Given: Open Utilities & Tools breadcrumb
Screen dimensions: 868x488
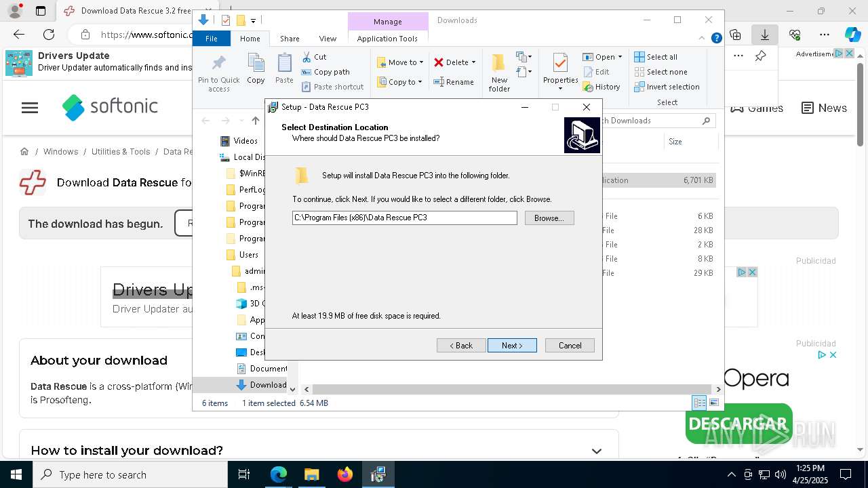Looking at the screenshot, I should (121, 152).
